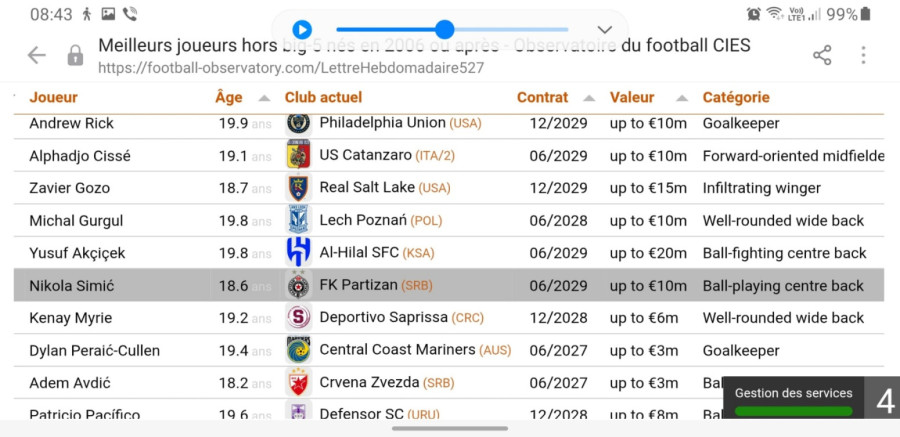Select the Joueur column header
The width and height of the screenshot is (900, 437).
[x=54, y=97]
